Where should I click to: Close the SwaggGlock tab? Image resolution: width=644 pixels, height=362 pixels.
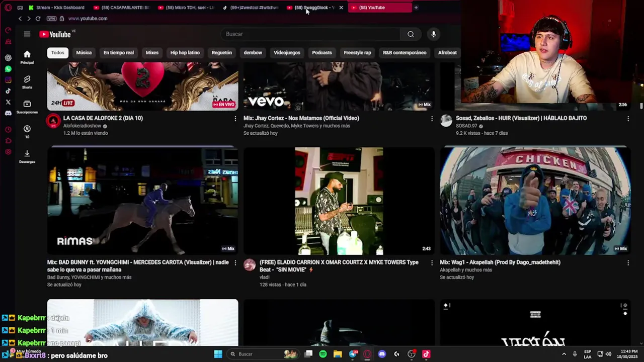[x=341, y=8]
